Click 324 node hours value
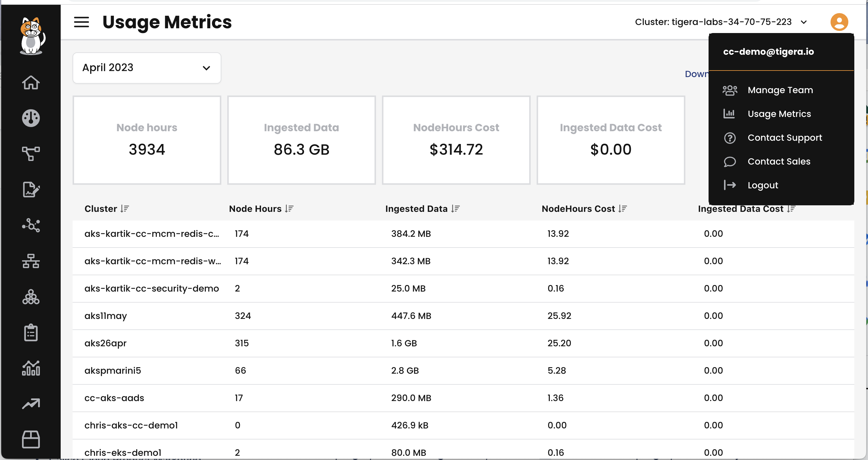The width and height of the screenshot is (868, 460). point(243,316)
